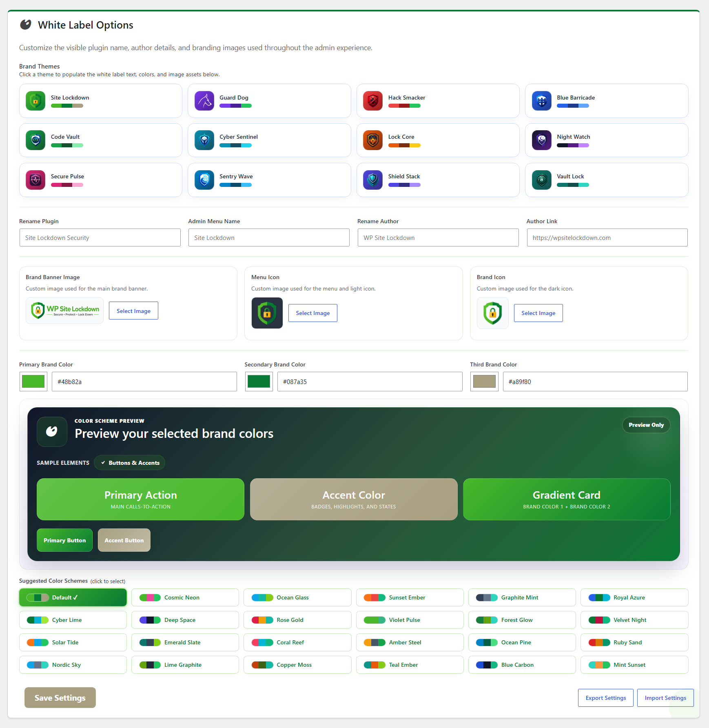Click the Menu Icon dark shield thumbnail

267,313
